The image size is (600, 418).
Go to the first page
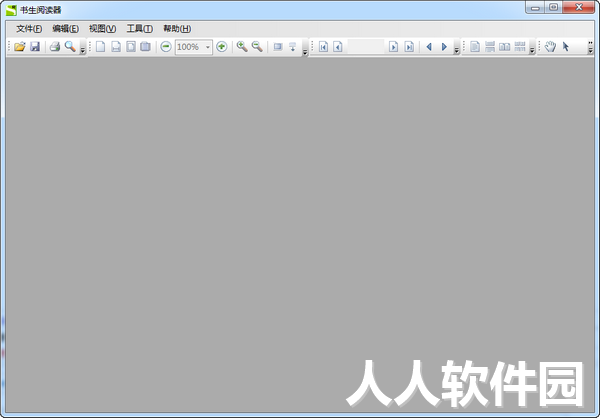click(x=323, y=47)
